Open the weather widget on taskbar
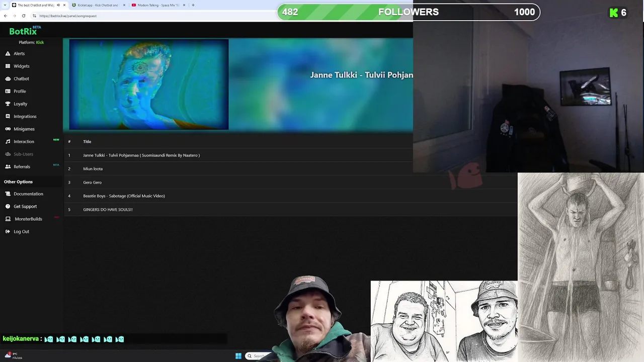This screenshot has height=362, width=644. coord(13,355)
